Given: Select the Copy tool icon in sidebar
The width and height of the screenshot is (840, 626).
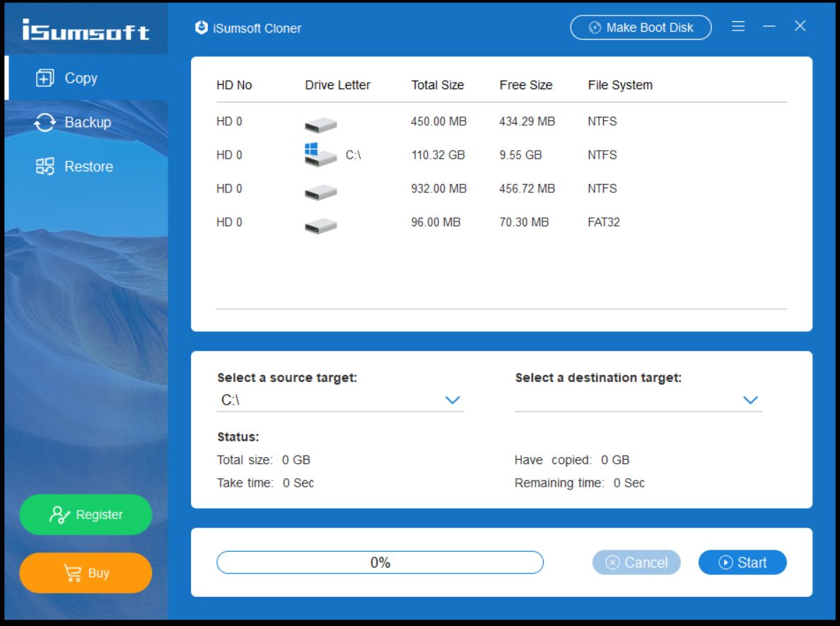Looking at the screenshot, I should pyautogui.click(x=45, y=78).
